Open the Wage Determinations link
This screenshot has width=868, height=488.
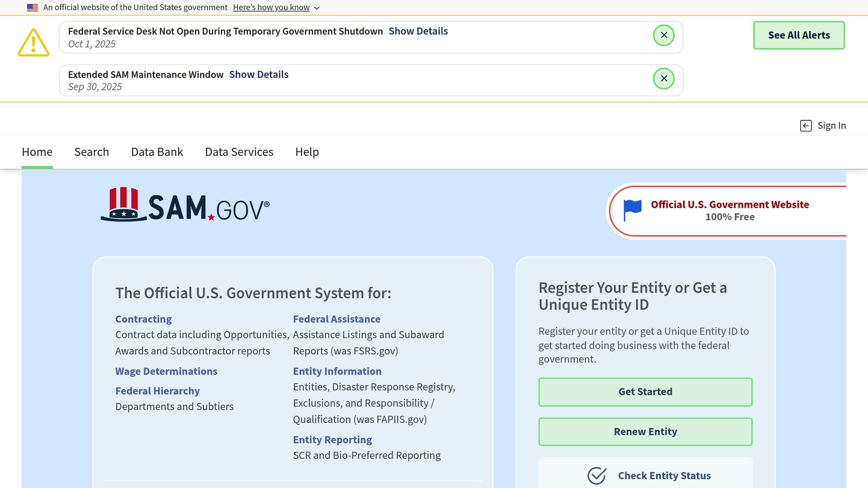pyautogui.click(x=166, y=371)
